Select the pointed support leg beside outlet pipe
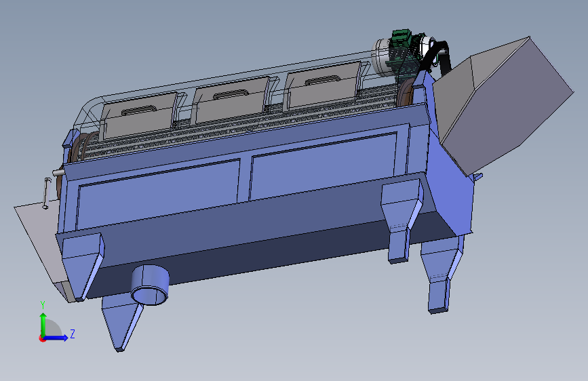 pyautogui.click(x=122, y=323)
